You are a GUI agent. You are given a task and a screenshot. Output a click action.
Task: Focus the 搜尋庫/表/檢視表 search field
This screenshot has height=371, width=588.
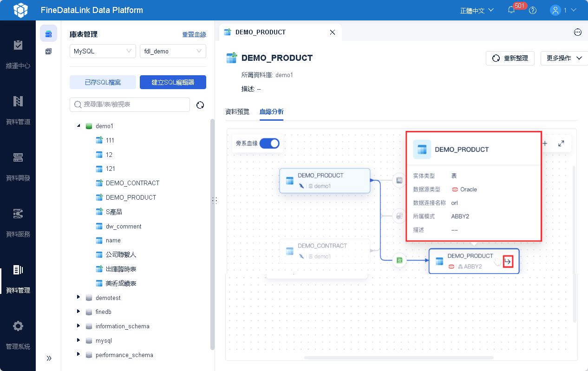[130, 104]
